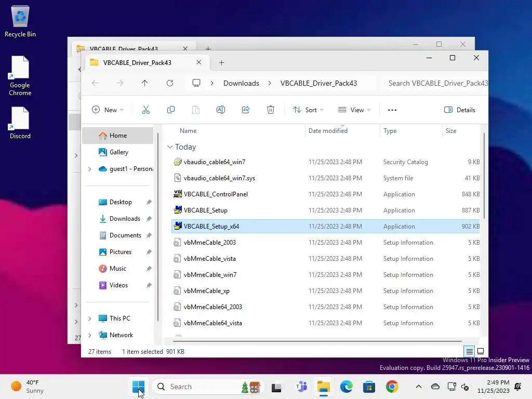Open the notification bell icon
Viewport: 532px width, 399px height.
pyautogui.click(x=518, y=387)
